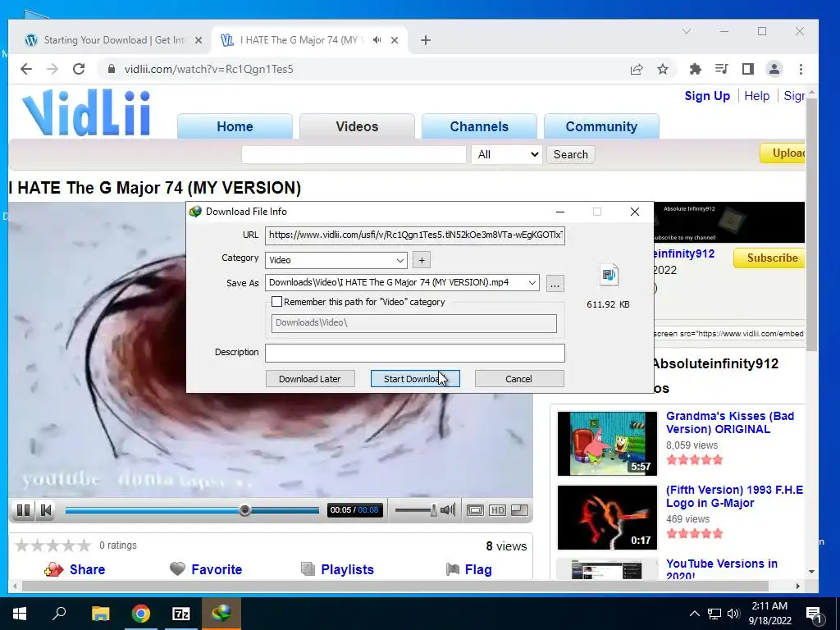This screenshot has width=840, height=630.
Task: Share this video via the Share icon
Action: 53,569
